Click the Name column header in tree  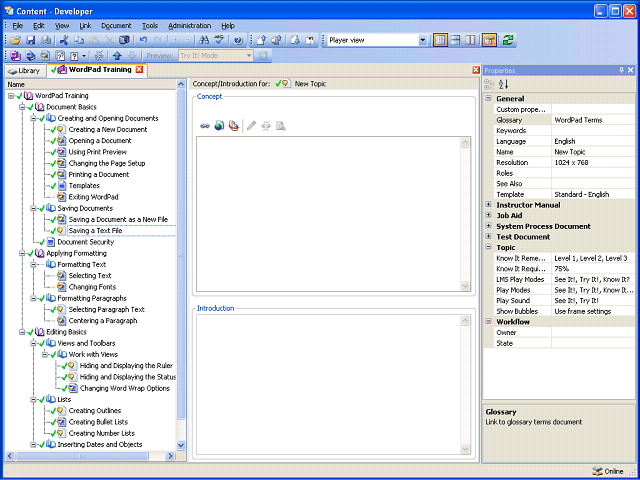(x=91, y=84)
